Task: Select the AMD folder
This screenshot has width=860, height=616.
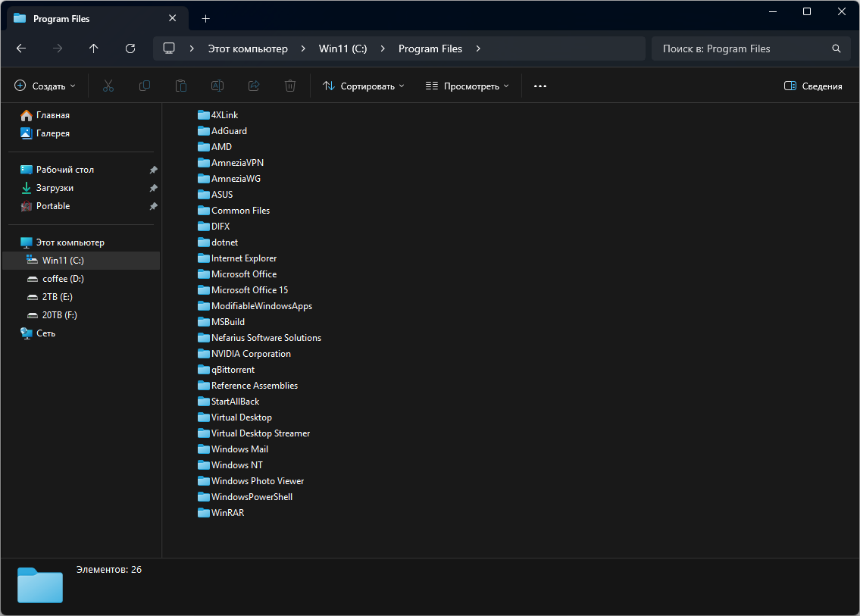Action: (x=214, y=146)
